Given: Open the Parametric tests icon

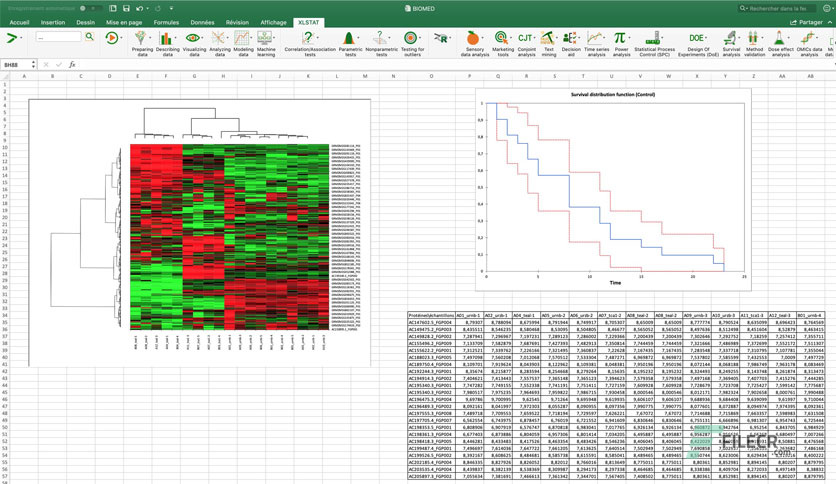Looking at the screenshot, I should (349, 38).
